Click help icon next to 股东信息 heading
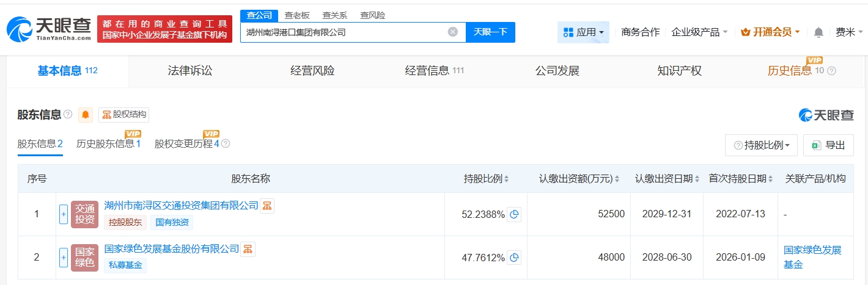The height and width of the screenshot is (285, 868). point(68,115)
